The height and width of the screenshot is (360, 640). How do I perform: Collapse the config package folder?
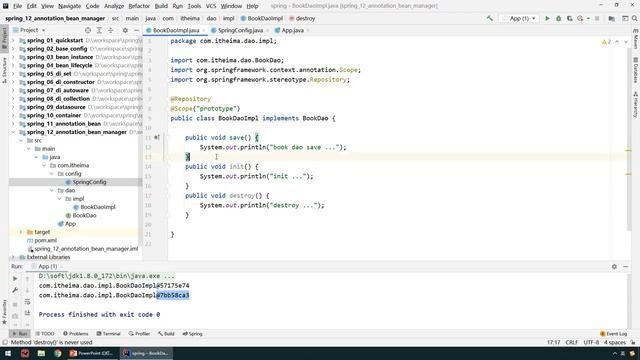(x=51, y=174)
